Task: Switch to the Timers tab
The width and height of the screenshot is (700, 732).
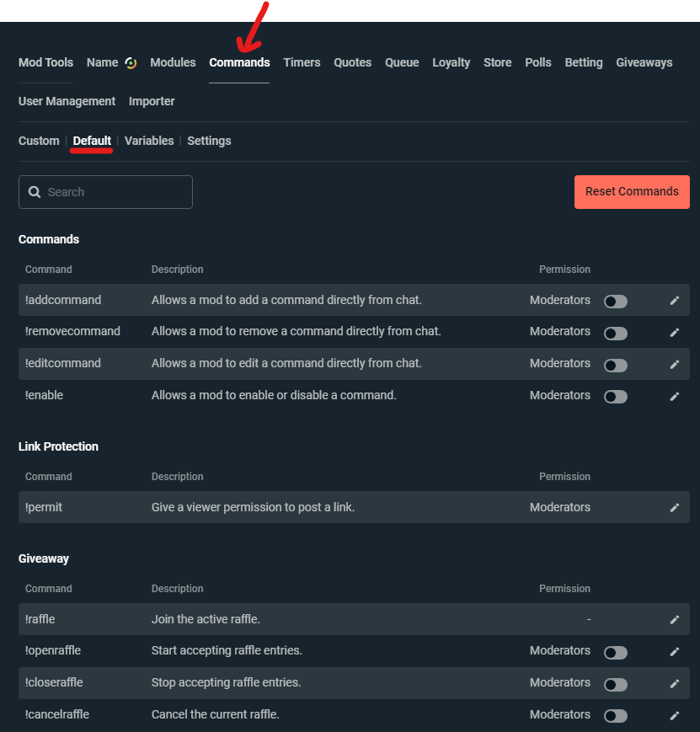Action: 302,61
